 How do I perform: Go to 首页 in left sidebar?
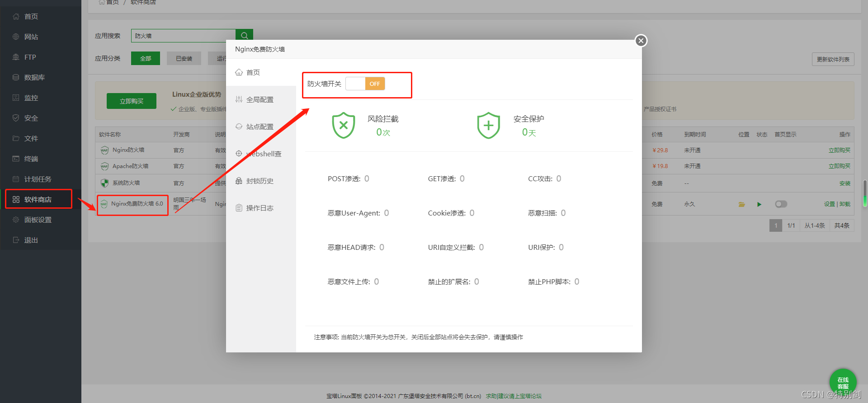[41, 16]
